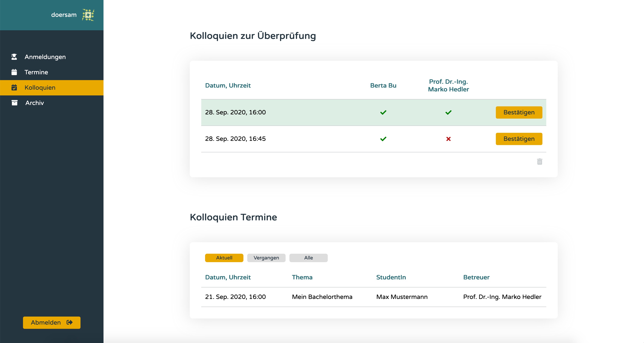Click the Berta Bu column header
The width and height of the screenshot is (644, 343).
click(x=383, y=85)
